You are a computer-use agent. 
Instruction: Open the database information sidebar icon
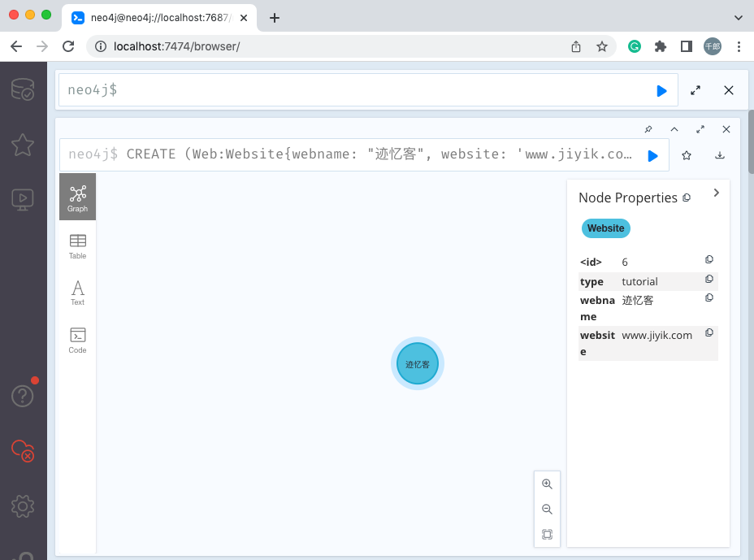[23, 89]
